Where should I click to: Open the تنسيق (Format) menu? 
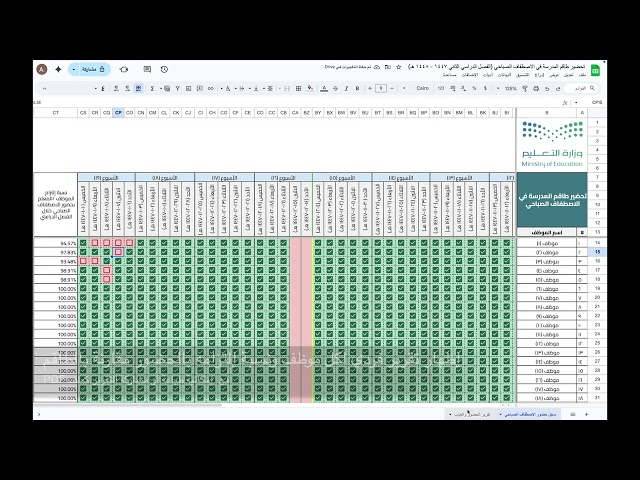click(x=522, y=75)
